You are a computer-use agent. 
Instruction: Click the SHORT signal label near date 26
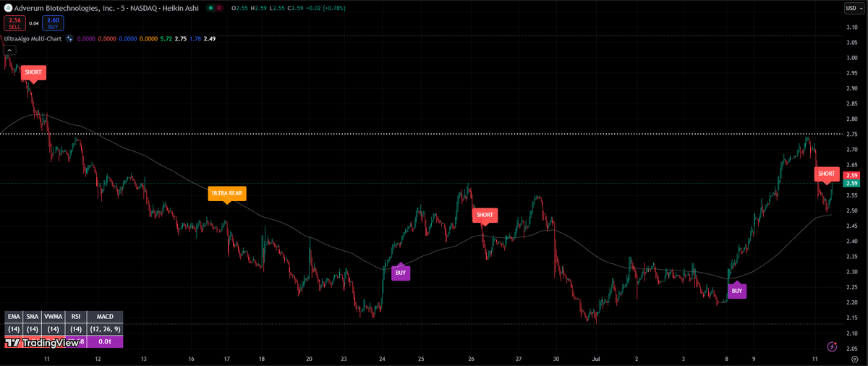point(485,216)
